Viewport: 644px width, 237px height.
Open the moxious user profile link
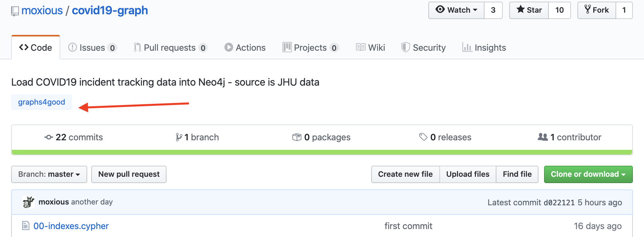(42, 10)
